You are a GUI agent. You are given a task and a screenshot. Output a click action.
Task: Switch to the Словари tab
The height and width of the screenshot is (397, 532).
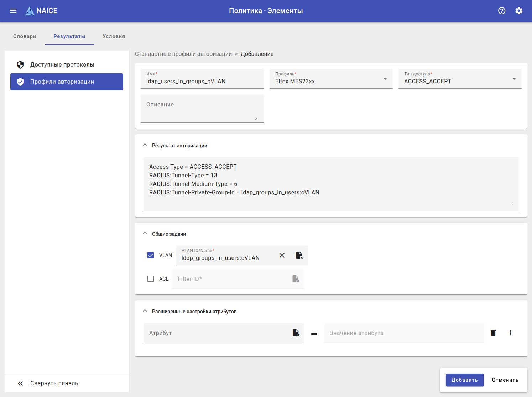pos(25,36)
